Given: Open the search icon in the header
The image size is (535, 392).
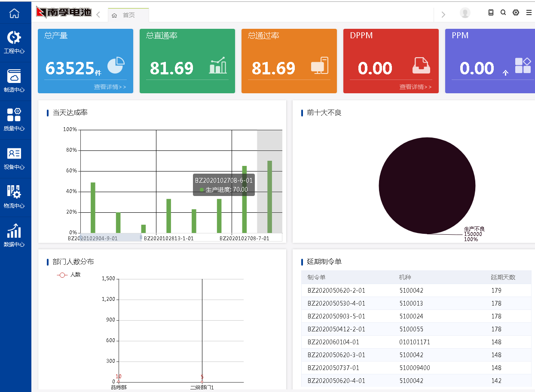Looking at the screenshot, I should [x=503, y=12].
